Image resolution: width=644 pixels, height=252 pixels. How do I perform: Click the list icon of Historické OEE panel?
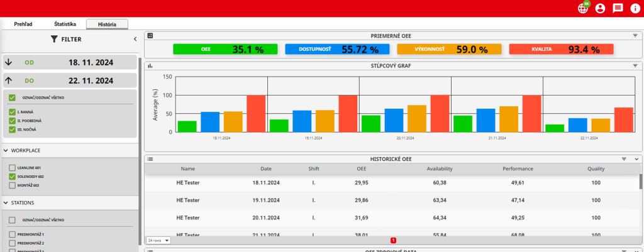click(150, 159)
